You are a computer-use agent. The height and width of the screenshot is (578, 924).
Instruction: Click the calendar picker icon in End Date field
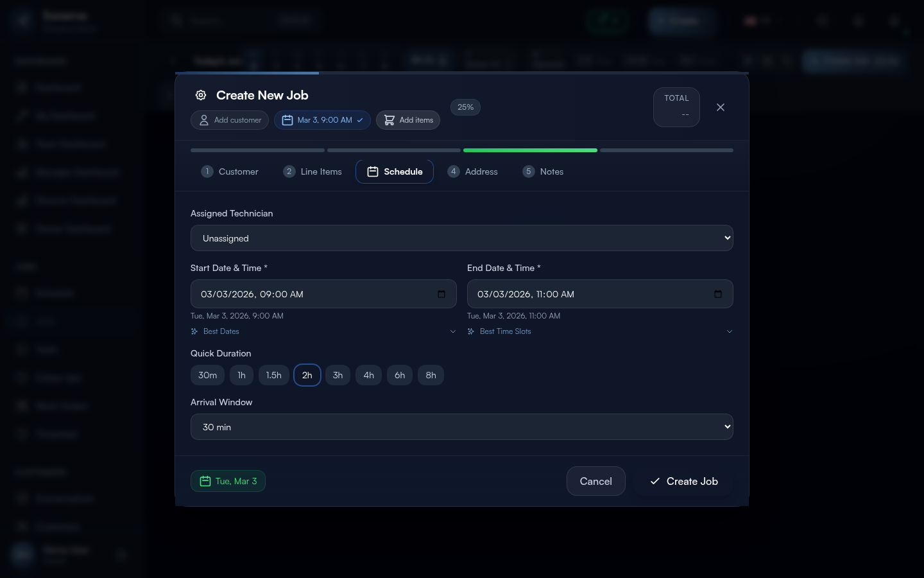click(718, 294)
